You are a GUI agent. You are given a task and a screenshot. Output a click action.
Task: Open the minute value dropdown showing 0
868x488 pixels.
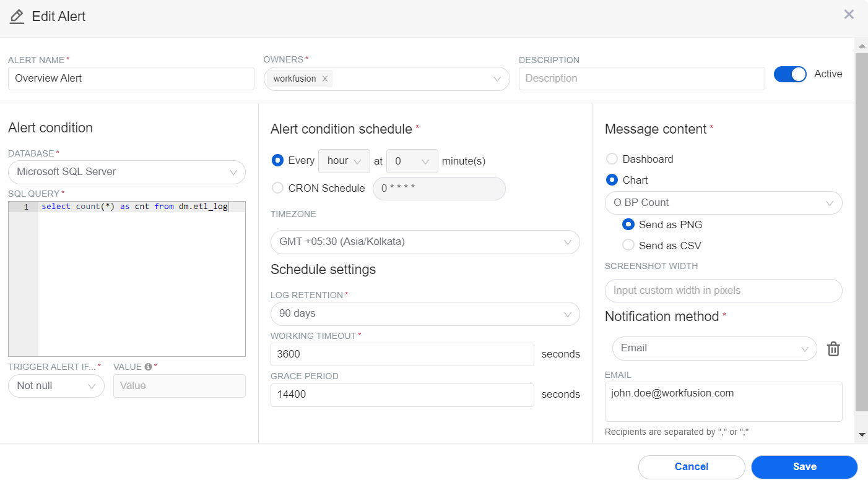(412, 161)
